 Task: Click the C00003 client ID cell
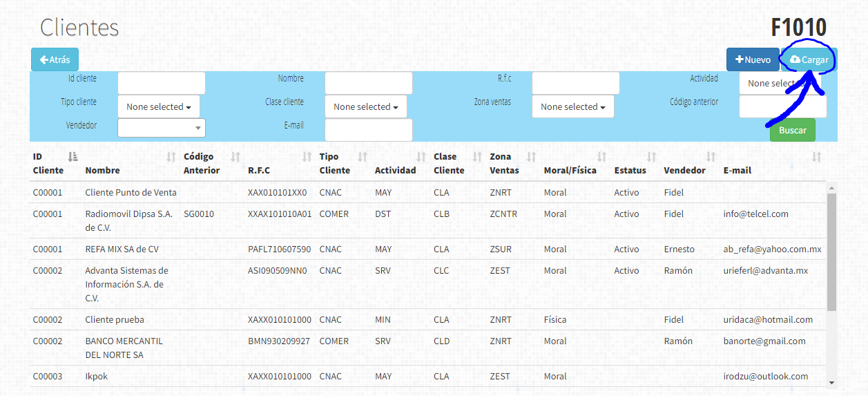click(x=48, y=376)
